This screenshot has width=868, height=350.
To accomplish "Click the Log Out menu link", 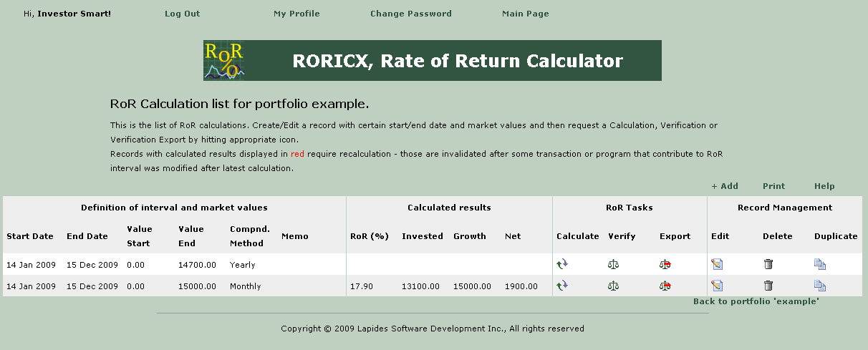I will tap(182, 14).
